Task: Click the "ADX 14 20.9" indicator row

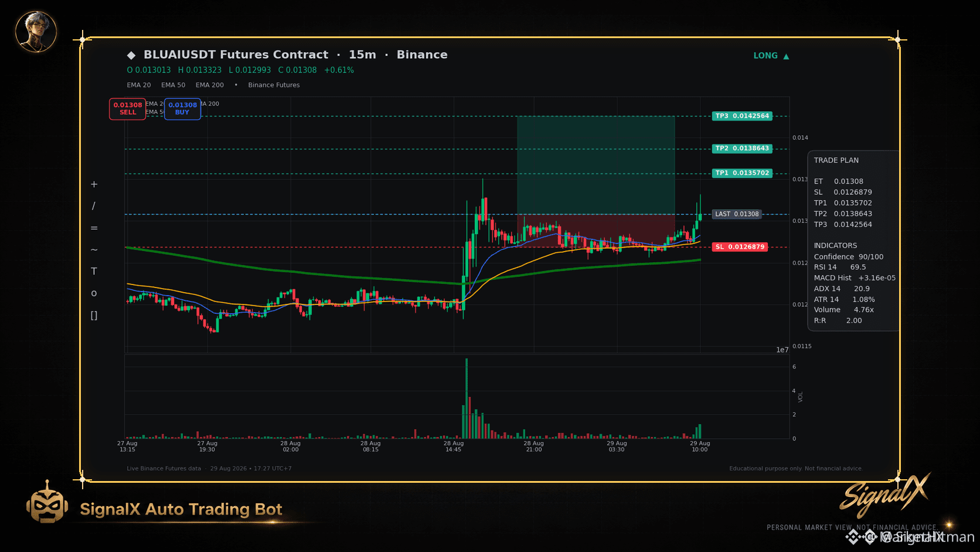Action: click(x=842, y=289)
